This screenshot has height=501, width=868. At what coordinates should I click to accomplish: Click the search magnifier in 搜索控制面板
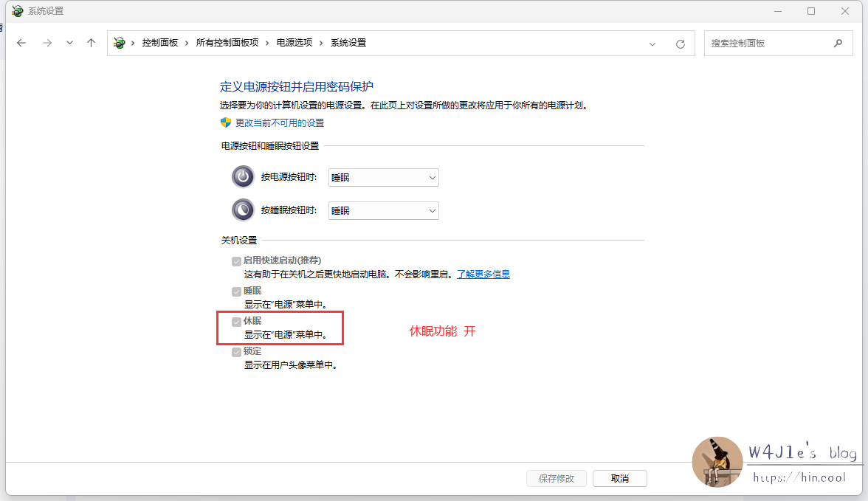(838, 43)
